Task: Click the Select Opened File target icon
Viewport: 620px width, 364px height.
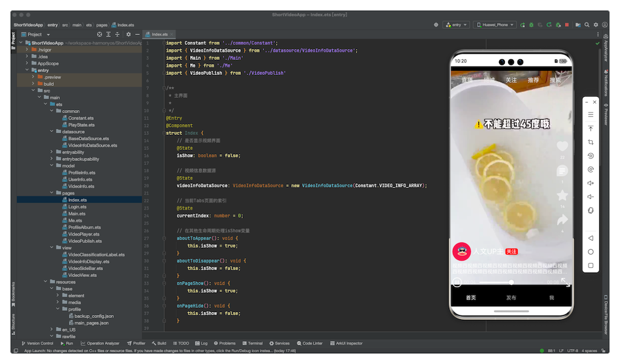Action: pos(100,34)
